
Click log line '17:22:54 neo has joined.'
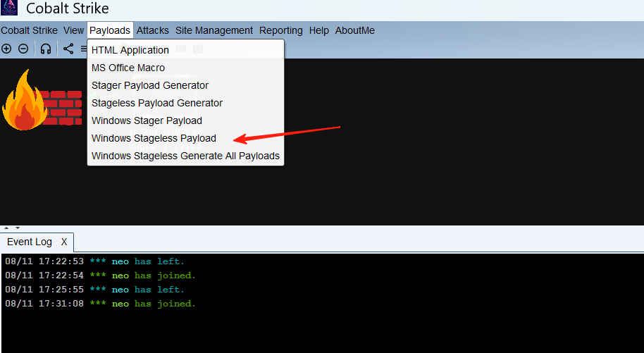tap(101, 275)
